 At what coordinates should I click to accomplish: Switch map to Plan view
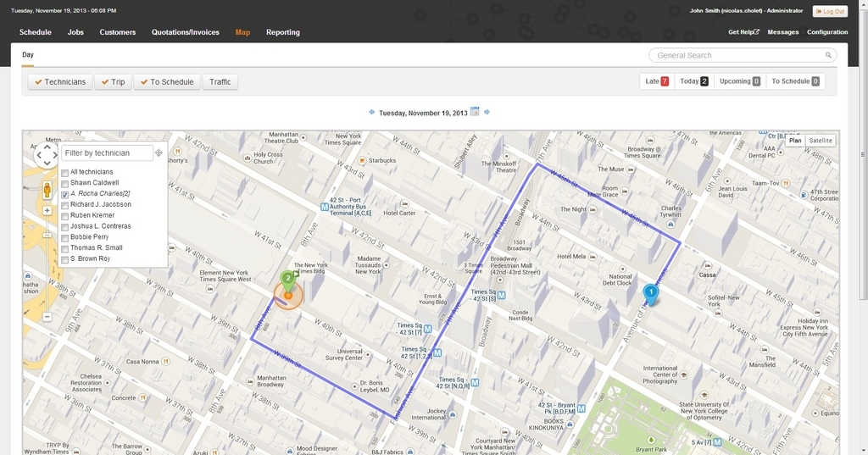pos(795,141)
